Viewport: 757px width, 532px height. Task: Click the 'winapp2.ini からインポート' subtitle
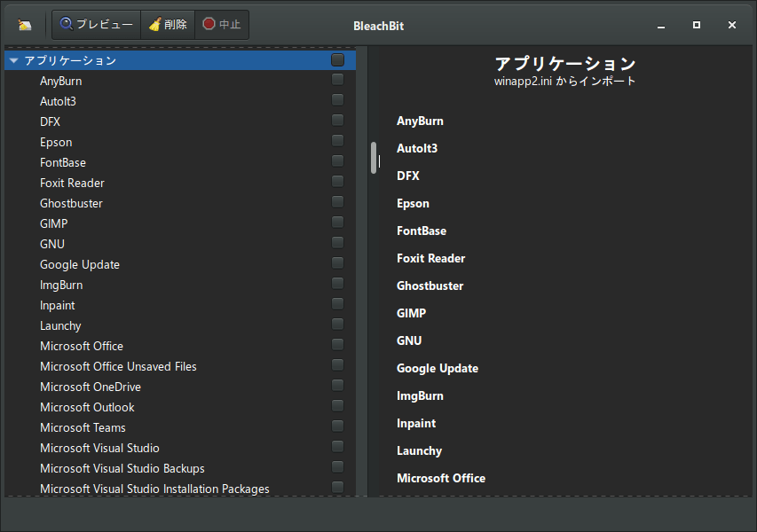564,81
